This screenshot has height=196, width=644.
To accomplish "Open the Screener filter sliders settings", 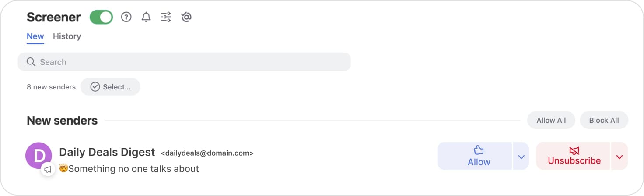I will tap(166, 18).
